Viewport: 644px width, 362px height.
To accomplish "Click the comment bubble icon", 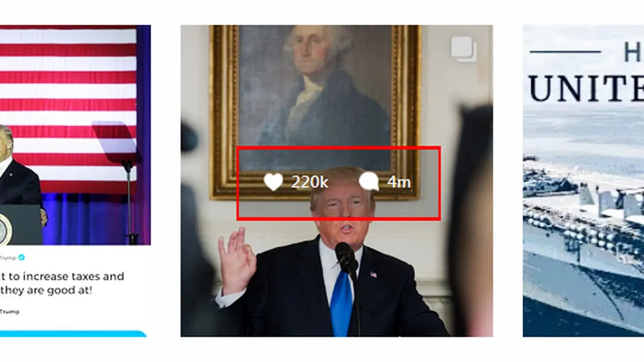I will click(369, 182).
